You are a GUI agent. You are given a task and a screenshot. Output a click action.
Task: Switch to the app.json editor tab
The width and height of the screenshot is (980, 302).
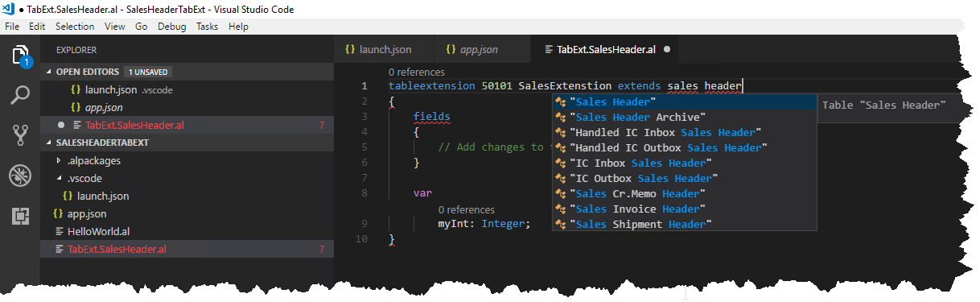pos(482,50)
